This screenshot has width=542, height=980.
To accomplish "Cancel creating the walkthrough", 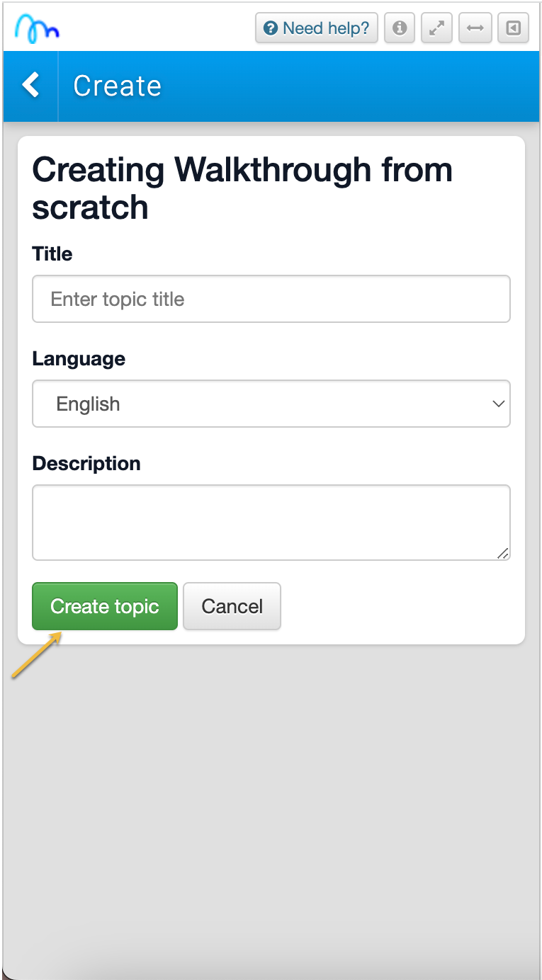I will [x=232, y=606].
